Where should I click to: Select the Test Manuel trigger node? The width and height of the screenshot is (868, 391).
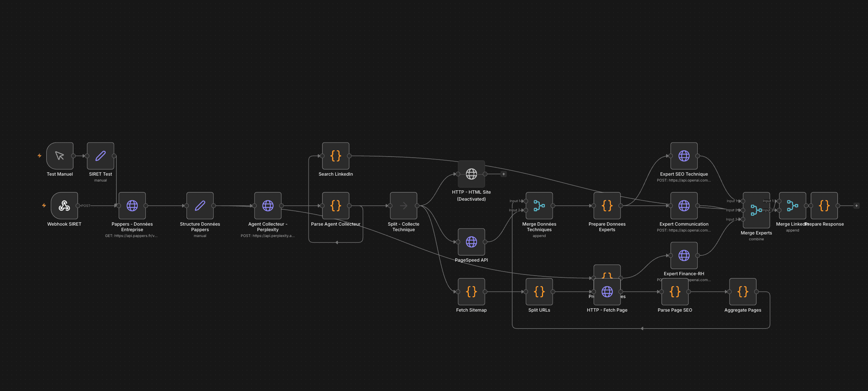(60, 156)
